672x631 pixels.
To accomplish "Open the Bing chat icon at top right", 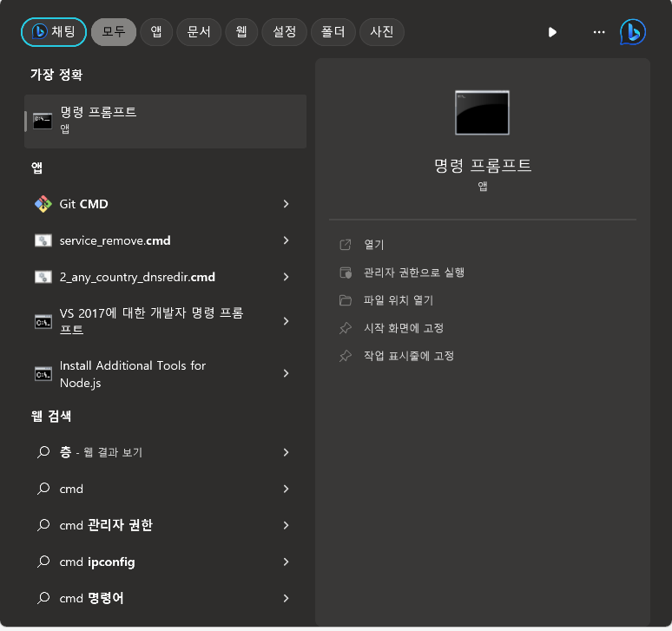I will coord(633,32).
